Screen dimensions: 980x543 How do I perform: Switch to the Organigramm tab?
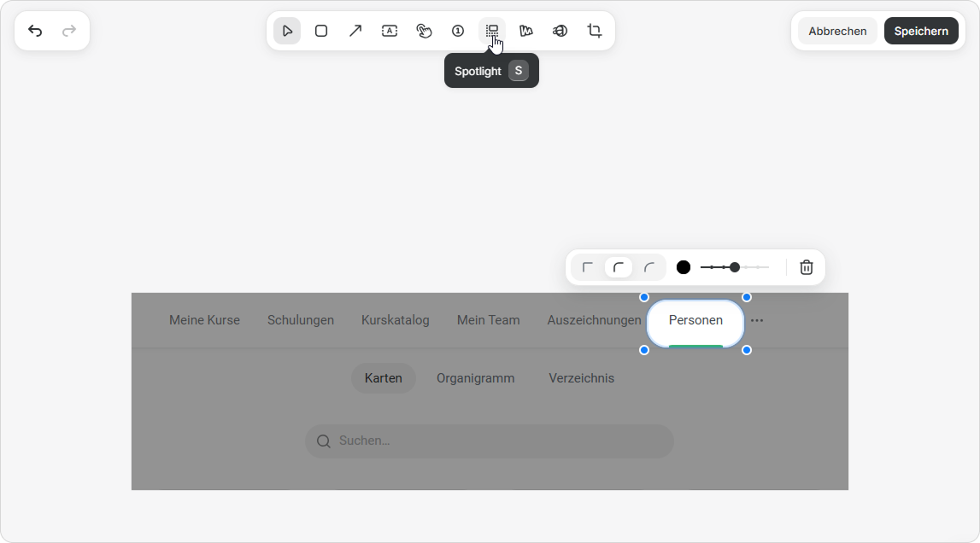(x=475, y=378)
